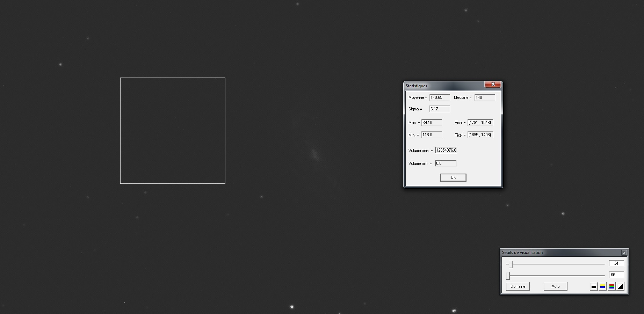Click the Volume max. value field
Image resolution: width=644 pixels, height=314 pixels.
(446, 150)
